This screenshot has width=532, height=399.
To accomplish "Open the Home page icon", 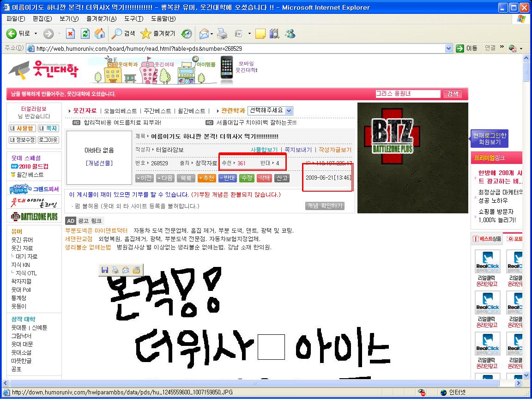I will point(100,33).
